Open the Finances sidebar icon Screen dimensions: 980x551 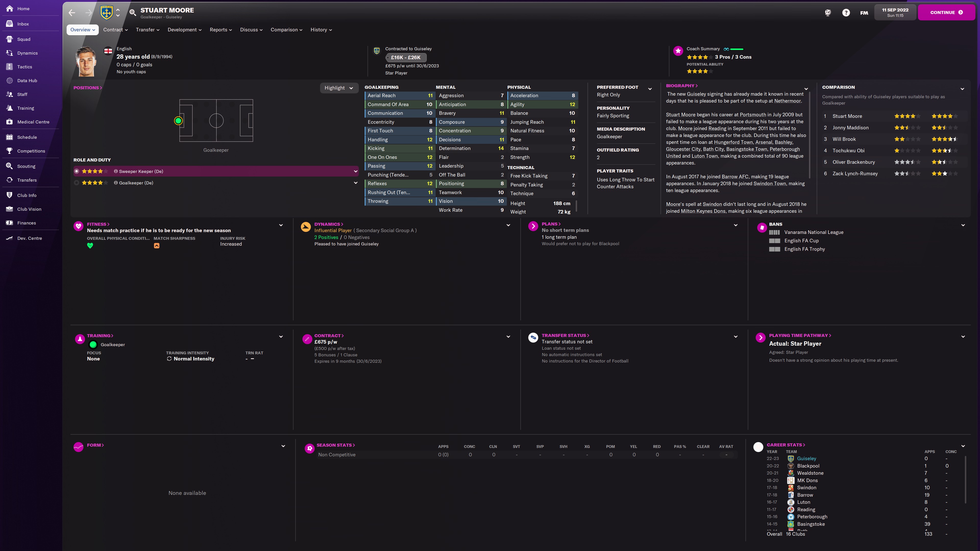(x=10, y=223)
